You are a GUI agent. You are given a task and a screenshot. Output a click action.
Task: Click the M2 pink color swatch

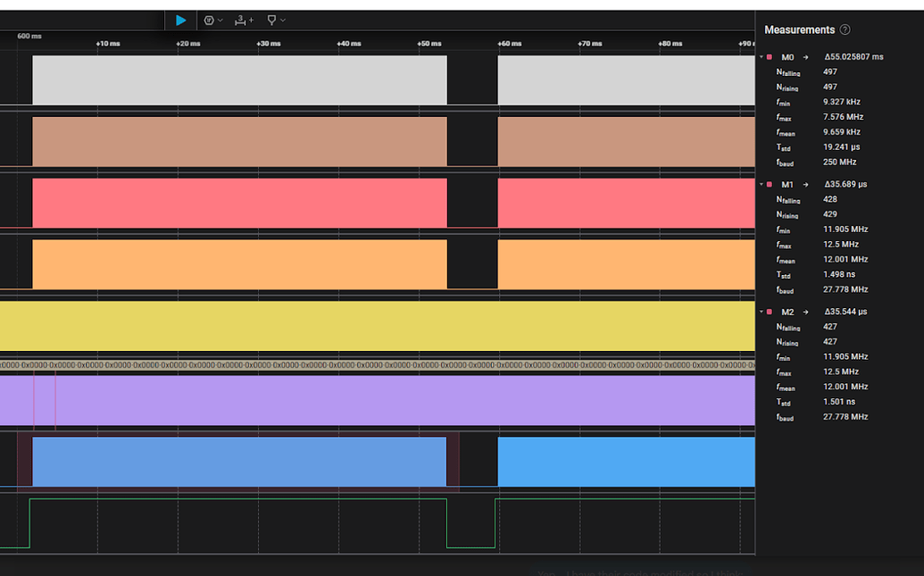[x=770, y=312]
